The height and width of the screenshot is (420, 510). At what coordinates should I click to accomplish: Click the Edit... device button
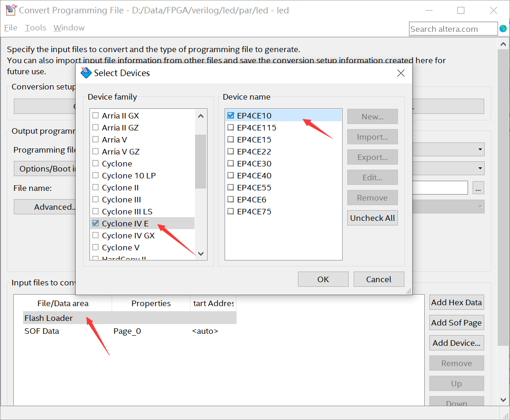[x=373, y=177]
